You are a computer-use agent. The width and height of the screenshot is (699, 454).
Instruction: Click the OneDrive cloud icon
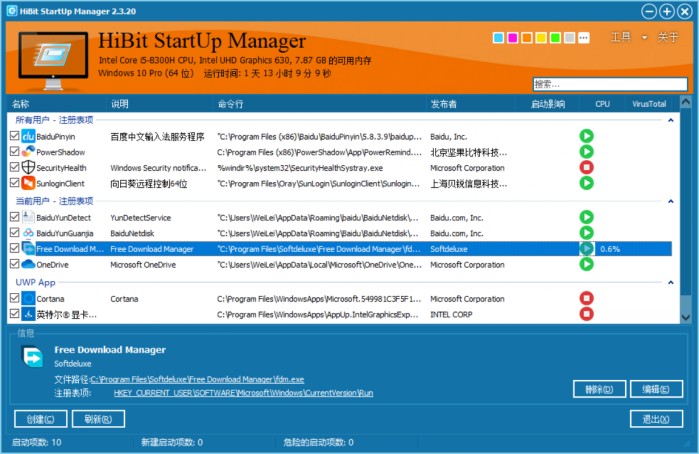[28, 264]
